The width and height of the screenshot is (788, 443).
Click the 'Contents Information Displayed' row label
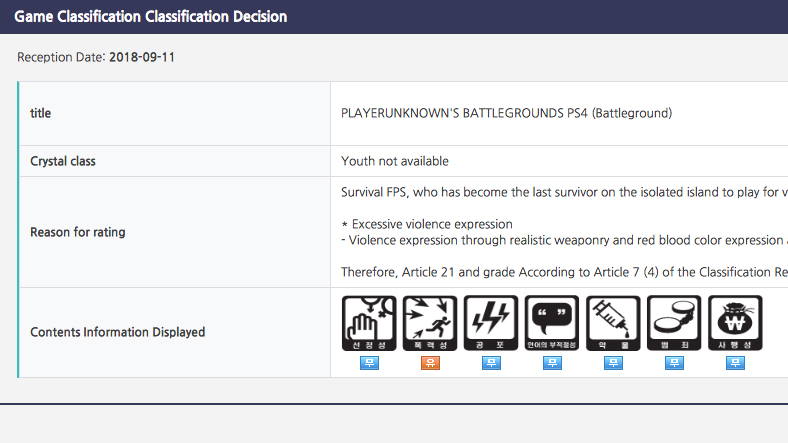(118, 332)
